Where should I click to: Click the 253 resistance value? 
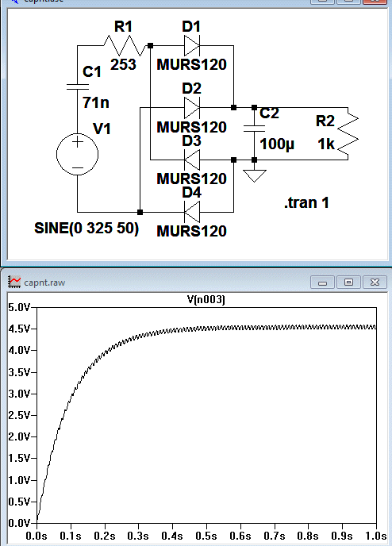pos(123,64)
